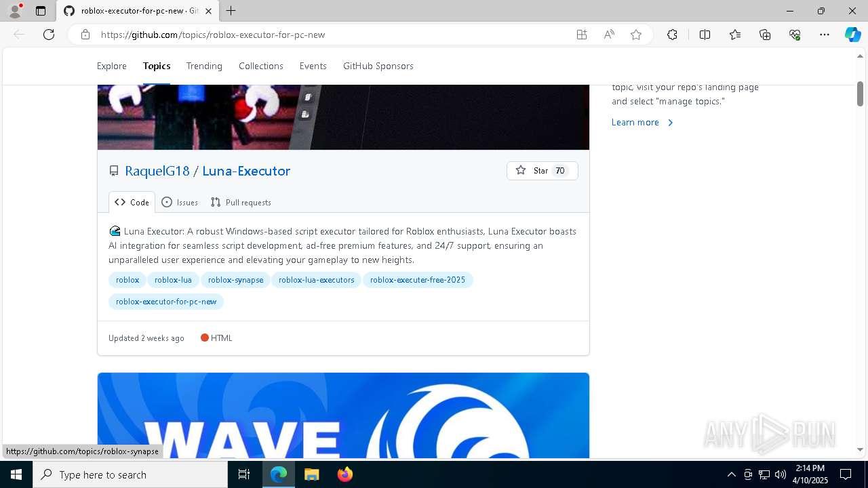Click the Edge profile icon
The height and width of the screenshot is (488, 868).
tap(15, 11)
